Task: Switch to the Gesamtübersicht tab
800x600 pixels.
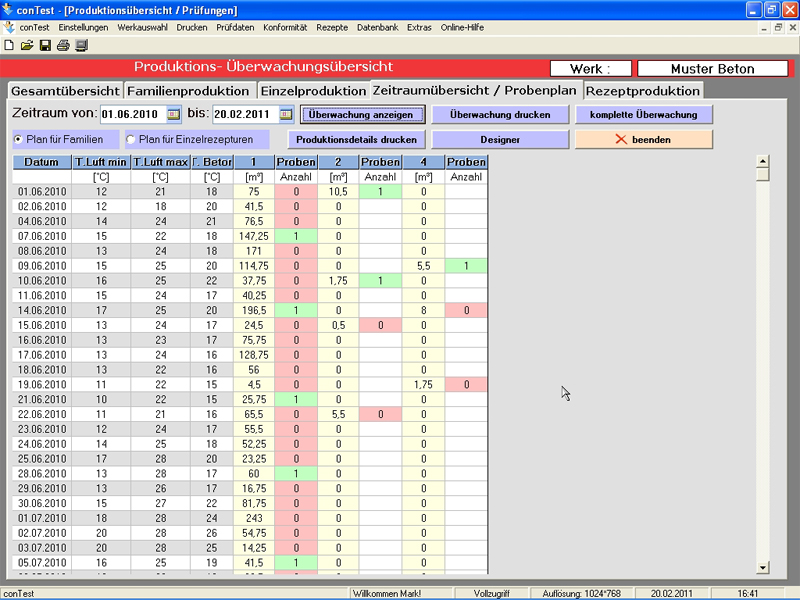Action: (65, 91)
